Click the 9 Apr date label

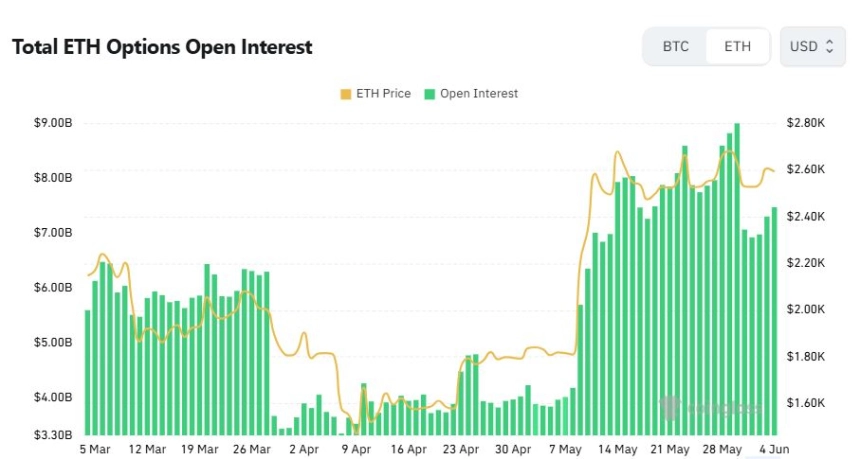click(x=357, y=449)
